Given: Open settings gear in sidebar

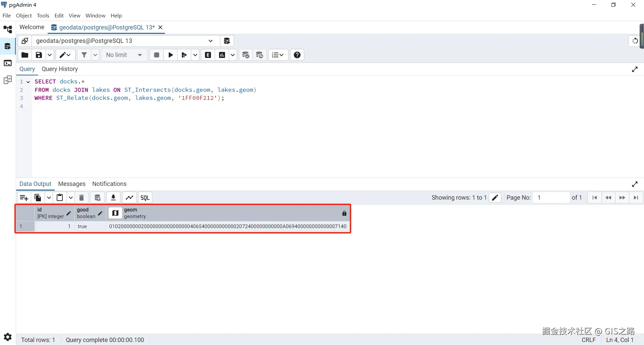Looking at the screenshot, I should 8,337.
